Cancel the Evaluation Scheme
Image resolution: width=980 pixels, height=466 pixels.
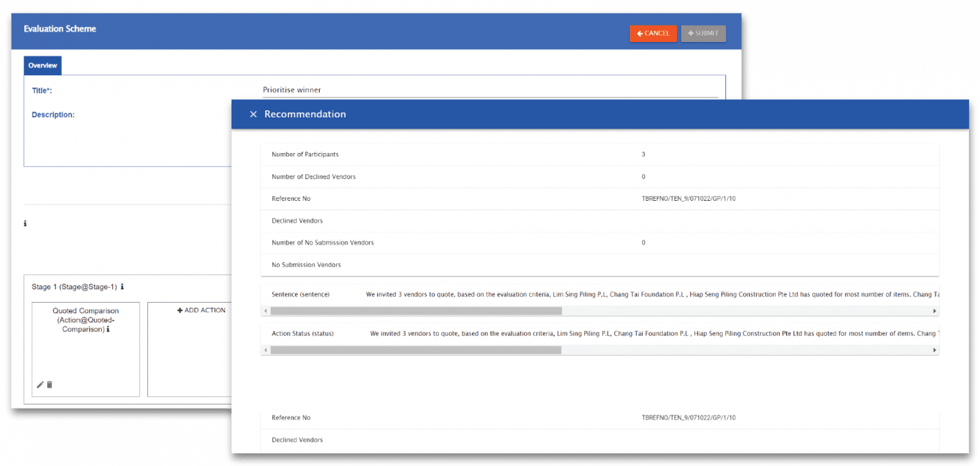tap(653, 33)
